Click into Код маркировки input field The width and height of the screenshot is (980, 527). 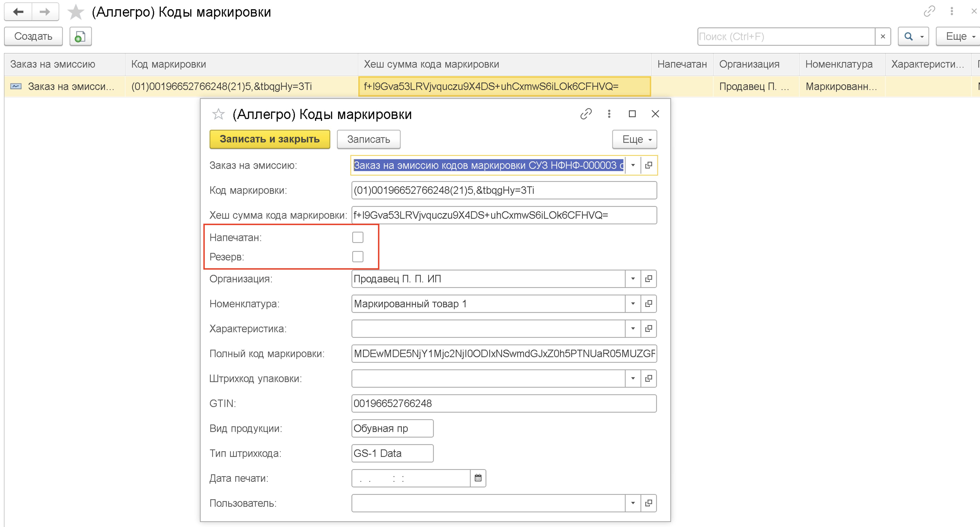point(504,190)
